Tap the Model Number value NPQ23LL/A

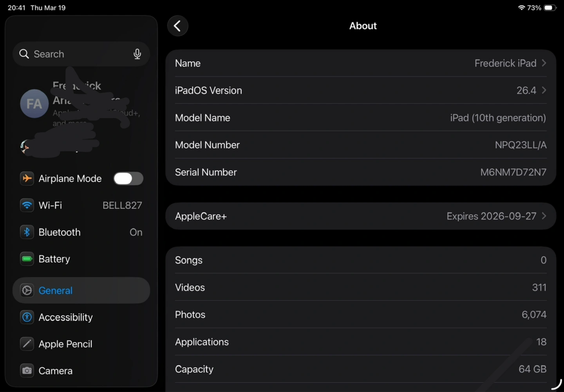(521, 145)
